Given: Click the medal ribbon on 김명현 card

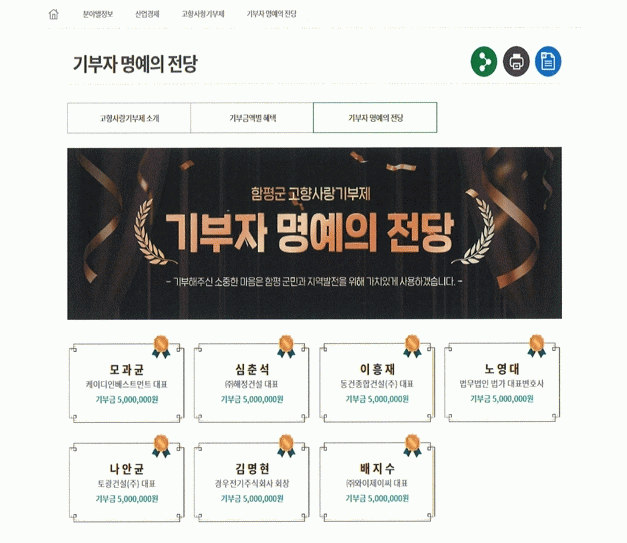Looking at the screenshot, I should [286, 446].
